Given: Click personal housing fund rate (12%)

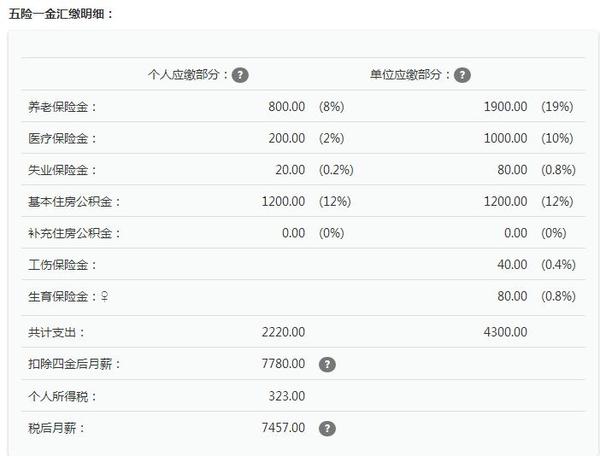Looking at the screenshot, I should point(335,201).
